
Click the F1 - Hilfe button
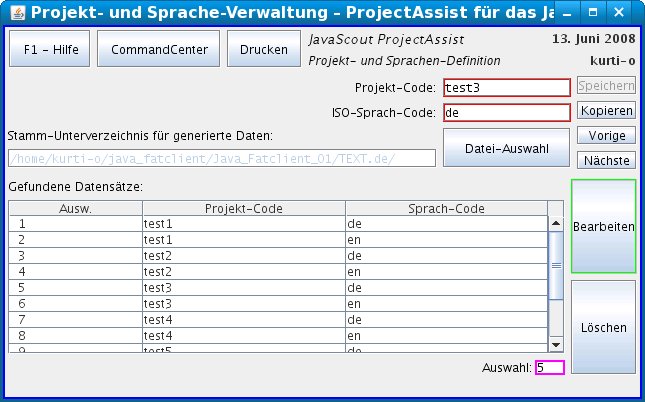click(49, 49)
